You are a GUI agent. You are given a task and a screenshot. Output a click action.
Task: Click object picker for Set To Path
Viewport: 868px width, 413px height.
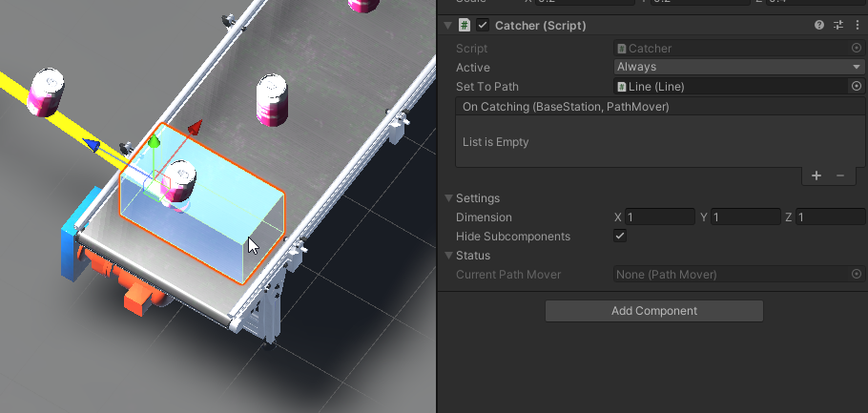(x=856, y=86)
